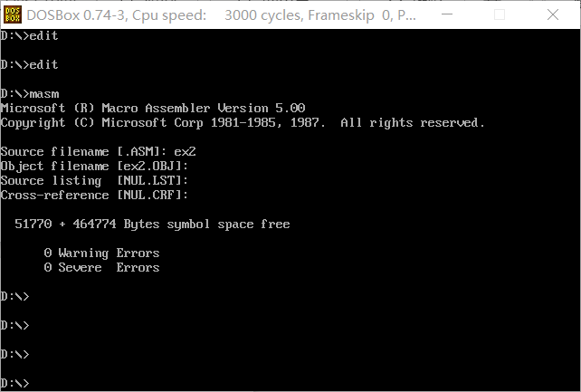Click '51770 + 464774 Bytes symbol space free'
Viewport: 581px width, 392px height.
(152, 225)
